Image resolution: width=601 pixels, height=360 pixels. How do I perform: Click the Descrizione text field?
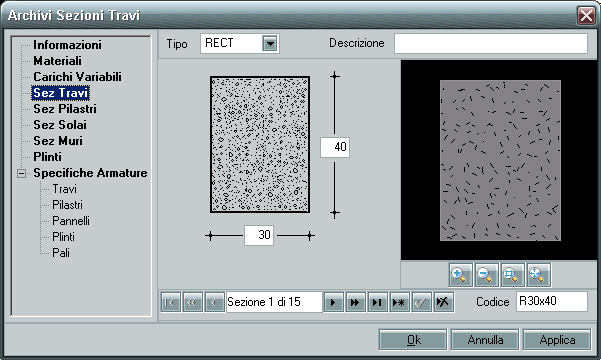click(491, 43)
